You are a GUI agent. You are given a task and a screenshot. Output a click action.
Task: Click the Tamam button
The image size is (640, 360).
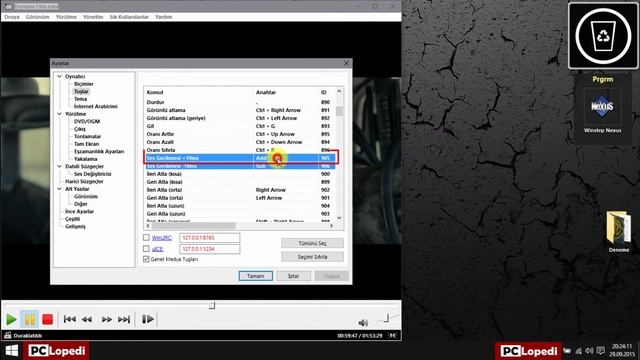[256, 276]
